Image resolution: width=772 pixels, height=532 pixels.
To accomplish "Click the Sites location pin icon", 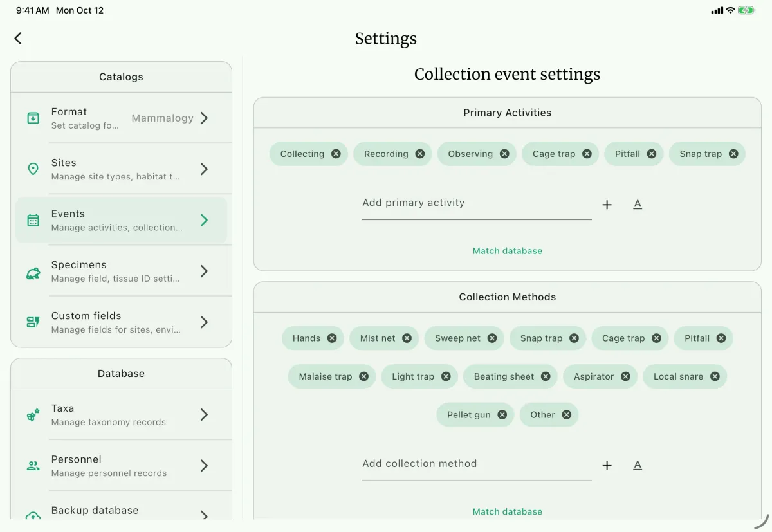I will (33, 169).
